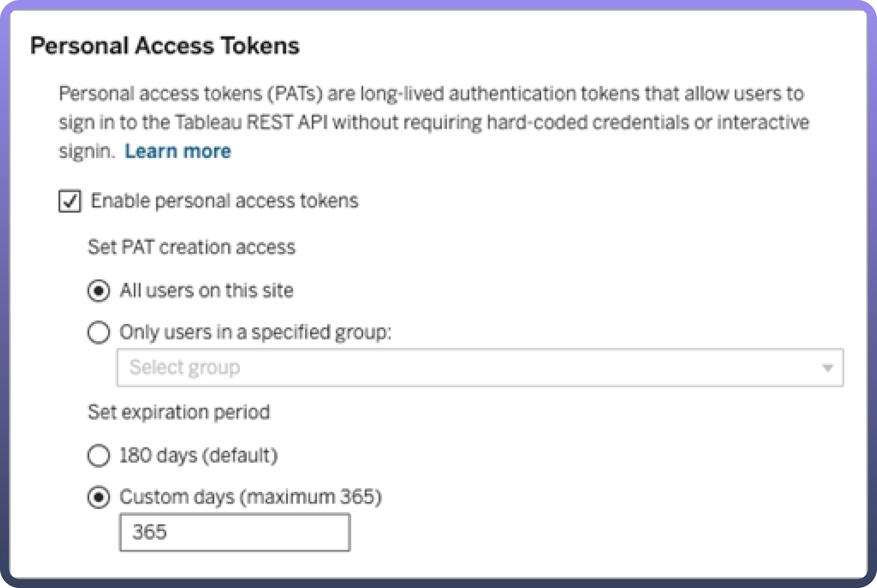Screen dimensions: 877x588
Task: Click the Personal Access Tokens heading
Action: [165, 46]
